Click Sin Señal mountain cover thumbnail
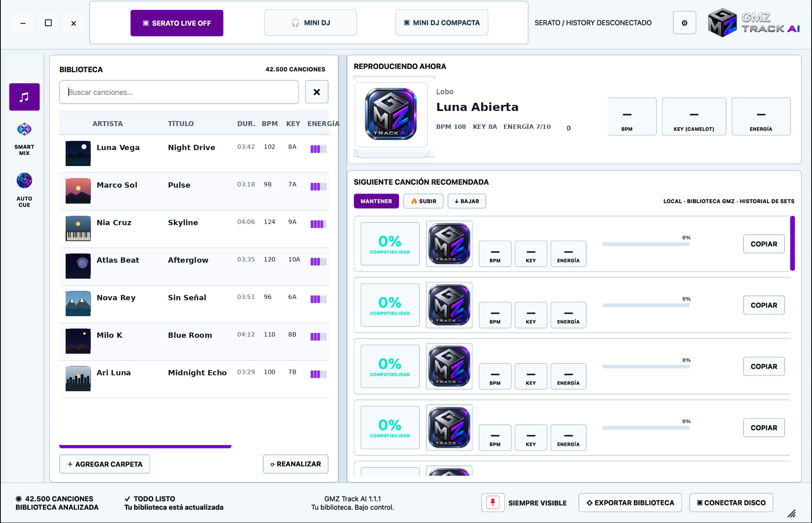Image resolution: width=812 pixels, height=523 pixels. 78,304
